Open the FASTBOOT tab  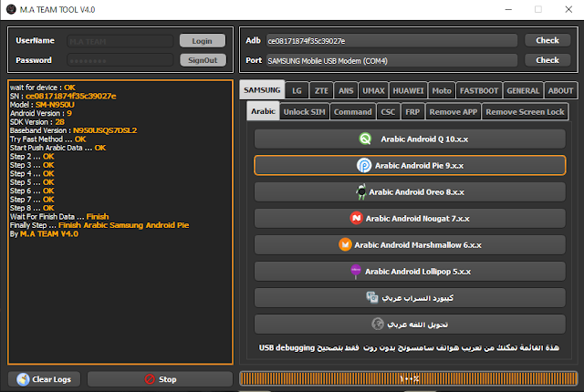coord(479,91)
